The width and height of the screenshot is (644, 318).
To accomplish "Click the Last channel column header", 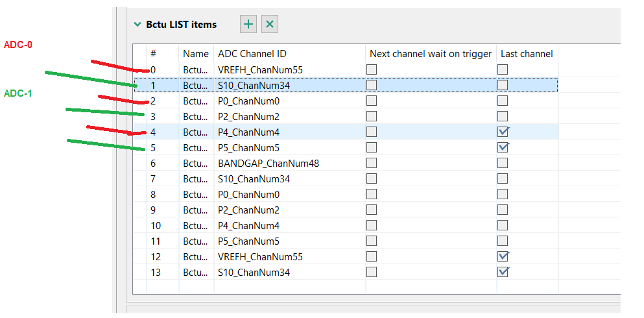I will 527,54.
